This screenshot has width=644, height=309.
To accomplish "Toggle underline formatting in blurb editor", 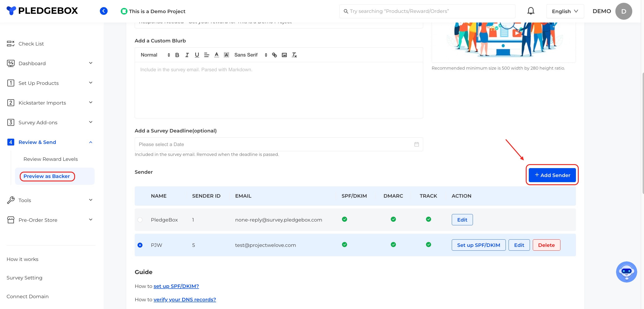I will (x=197, y=55).
